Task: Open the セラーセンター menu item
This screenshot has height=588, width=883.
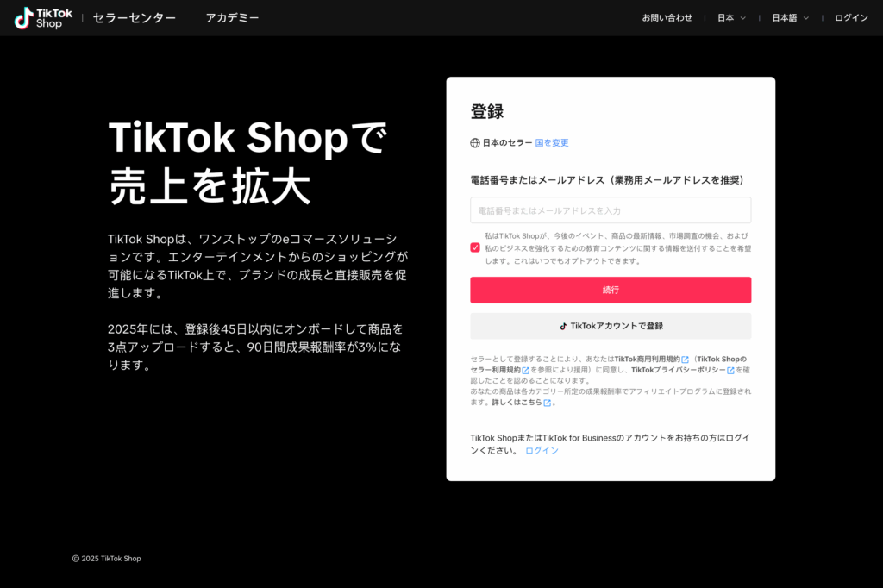Action: (134, 18)
